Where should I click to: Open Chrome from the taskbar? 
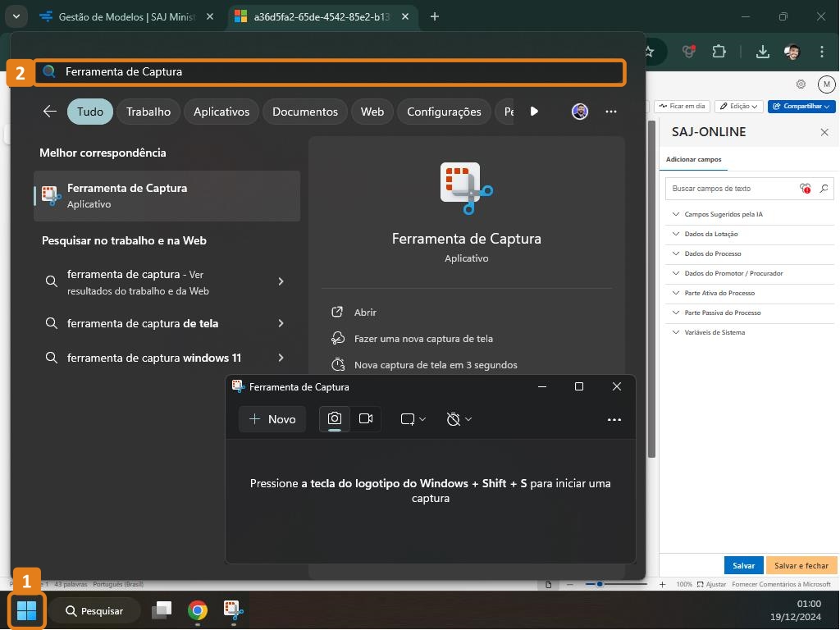[x=197, y=610]
